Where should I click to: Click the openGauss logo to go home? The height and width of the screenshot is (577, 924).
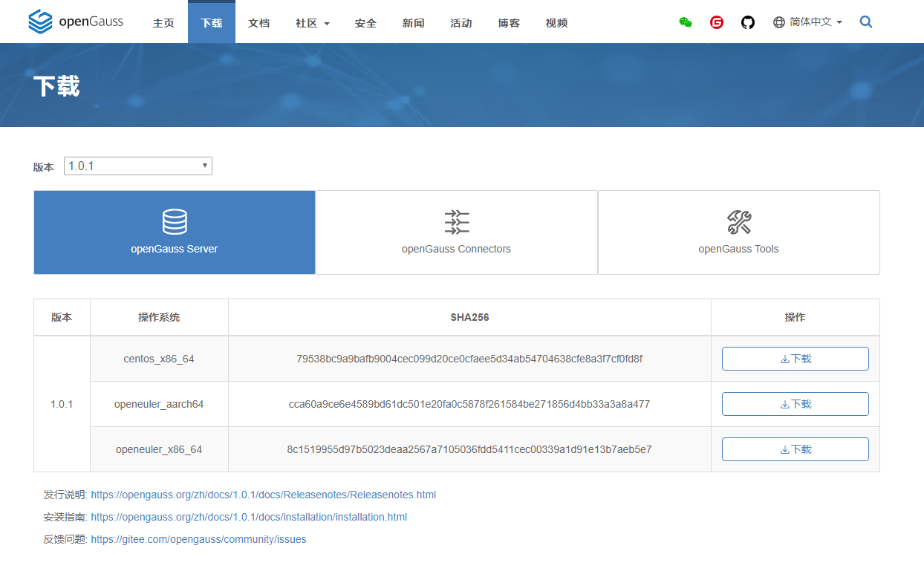74,22
